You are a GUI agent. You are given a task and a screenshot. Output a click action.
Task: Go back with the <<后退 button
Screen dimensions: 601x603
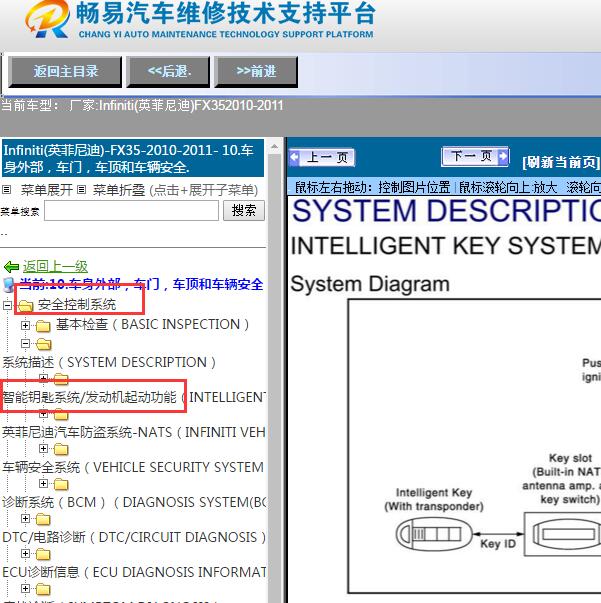pyautogui.click(x=168, y=71)
